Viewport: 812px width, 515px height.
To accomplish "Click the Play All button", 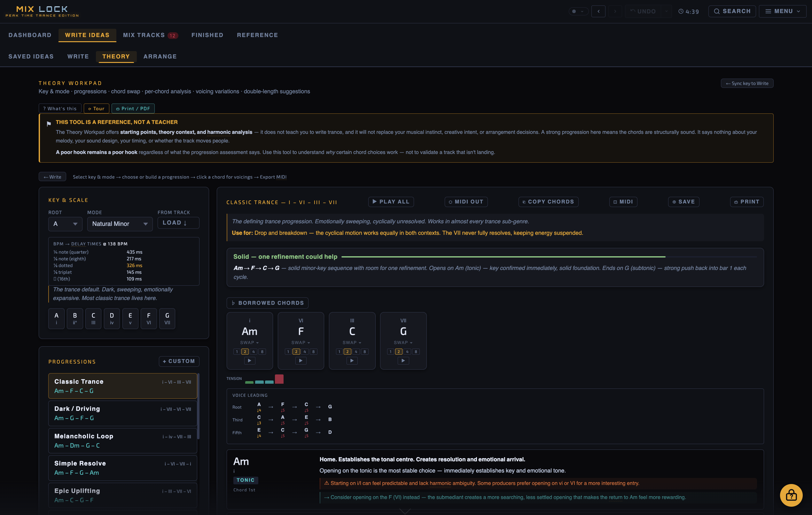I will coord(391,202).
